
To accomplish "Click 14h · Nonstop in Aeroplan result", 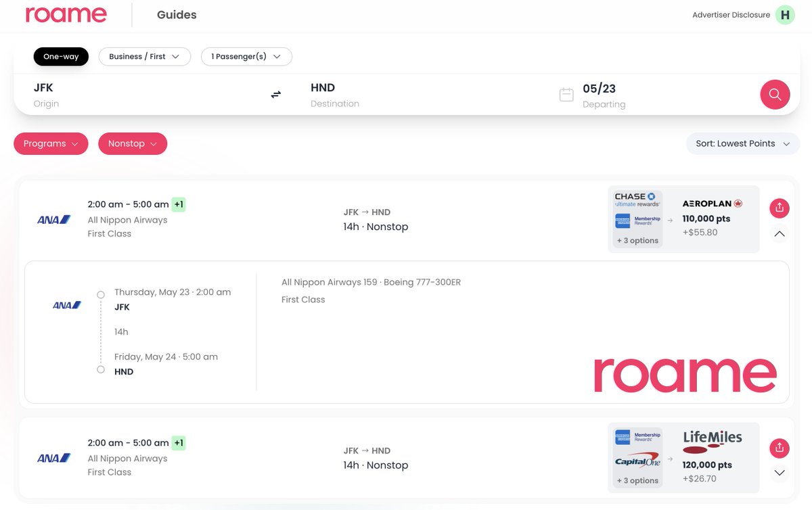I will tap(376, 227).
